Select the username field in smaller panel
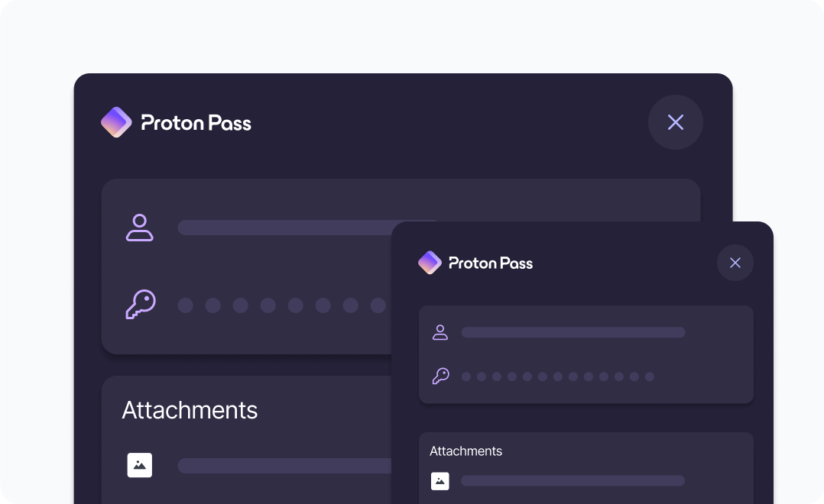Viewport: 824px width, 504px height. click(573, 332)
